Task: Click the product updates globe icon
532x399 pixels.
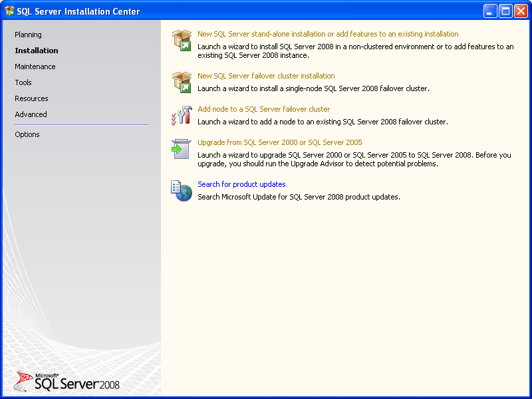Action: tap(182, 191)
